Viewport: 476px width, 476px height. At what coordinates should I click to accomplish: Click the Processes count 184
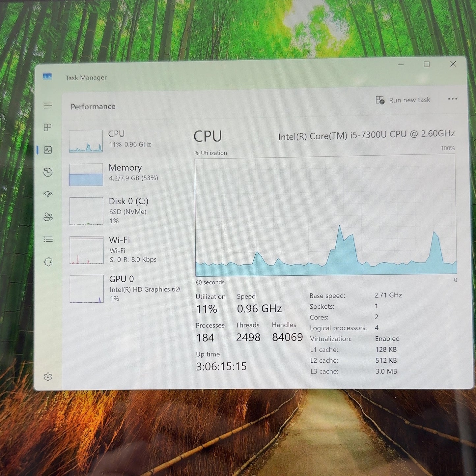205,338
